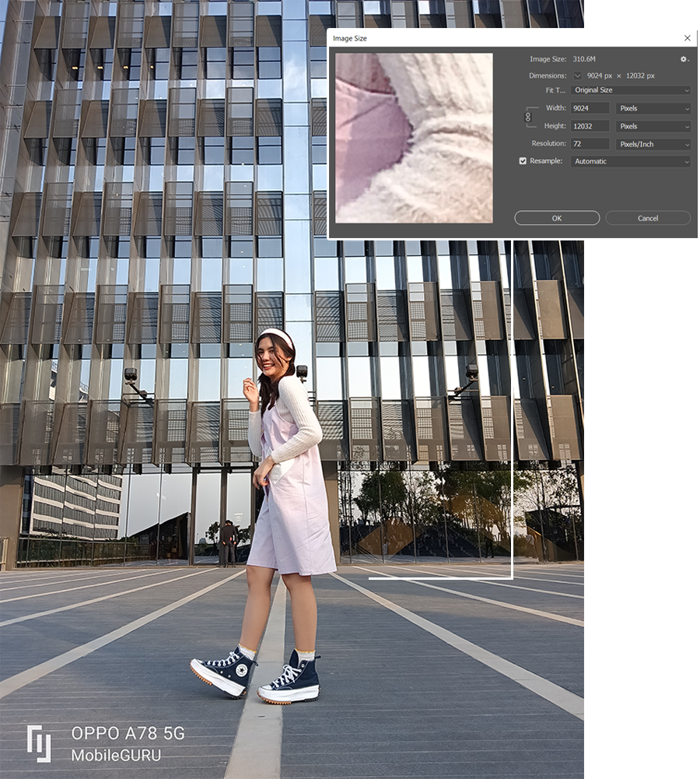
Task: Click the Resolution scrubby label
Action: [548, 144]
